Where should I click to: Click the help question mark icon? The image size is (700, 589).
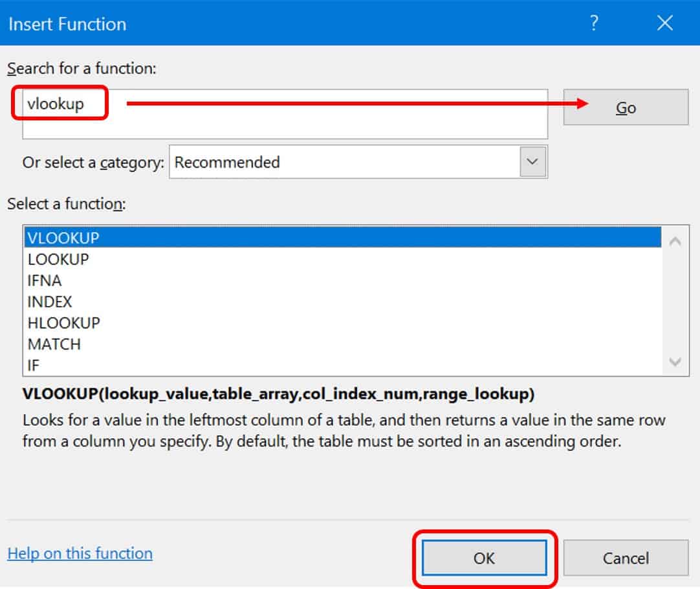pyautogui.click(x=593, y=23)
